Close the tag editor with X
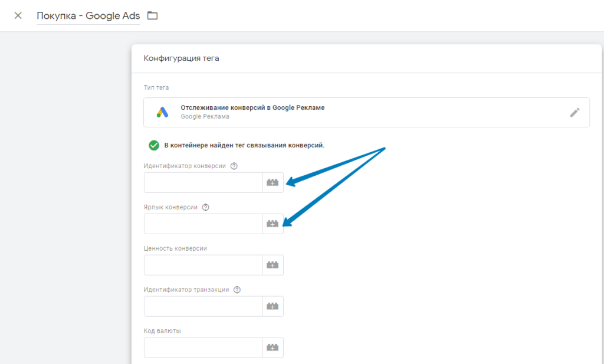The height and width of the screenshot is (364, 604). pyautogui.click(x=18, y=16)
